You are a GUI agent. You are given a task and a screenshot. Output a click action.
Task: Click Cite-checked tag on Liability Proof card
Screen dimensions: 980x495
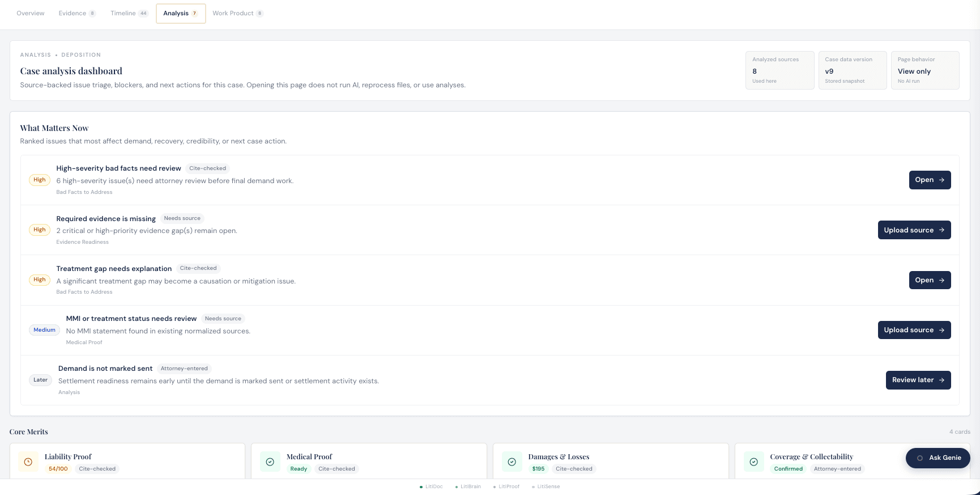[97, 469]
